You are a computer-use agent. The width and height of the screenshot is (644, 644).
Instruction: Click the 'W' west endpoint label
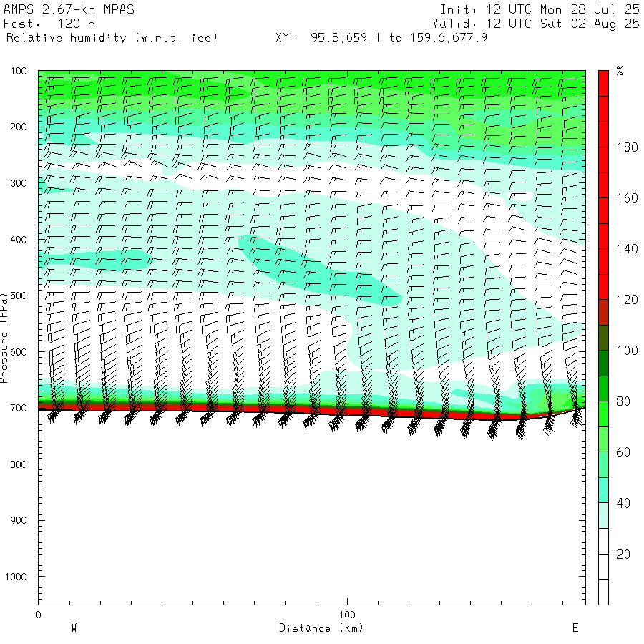[74, 628]
